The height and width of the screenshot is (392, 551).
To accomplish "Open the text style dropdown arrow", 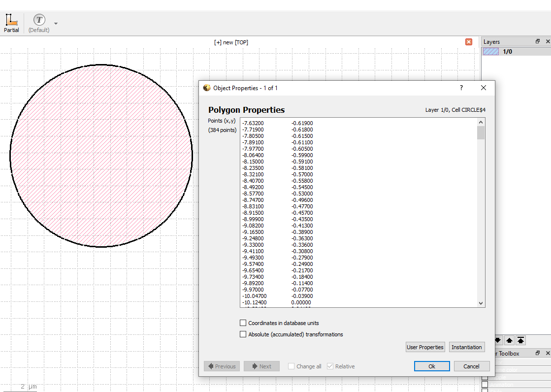I will pyautogui.click(x=55, y=23).
